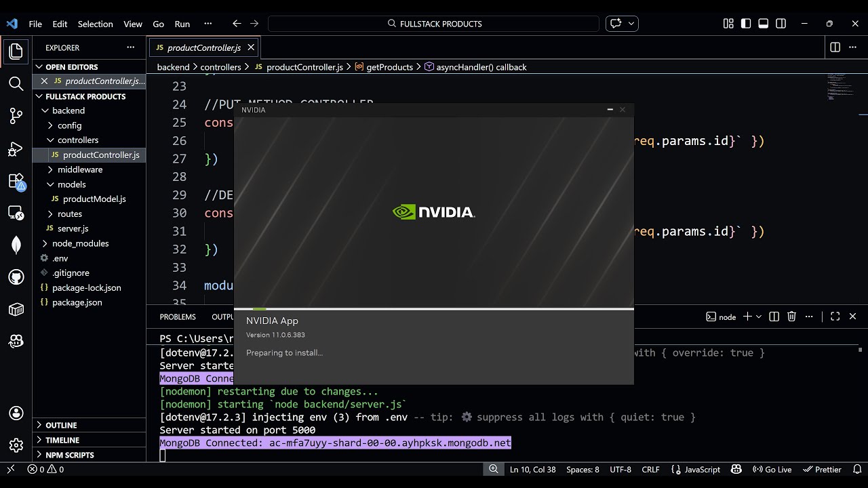
Task: Open the Explorer view in activity bar
Action: tap(16, 51)
